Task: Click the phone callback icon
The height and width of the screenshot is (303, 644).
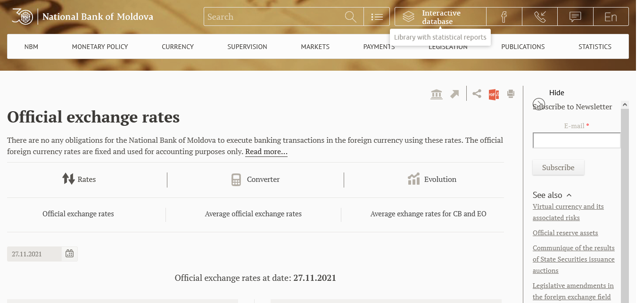Action: coord(540,17)
